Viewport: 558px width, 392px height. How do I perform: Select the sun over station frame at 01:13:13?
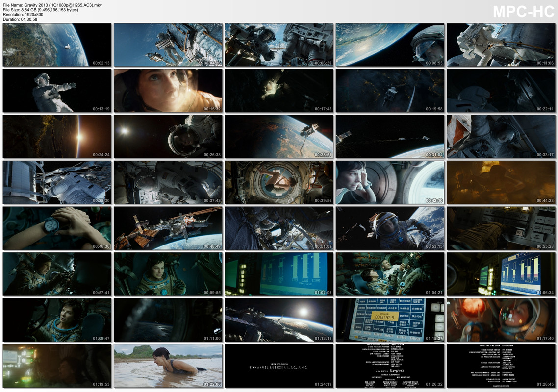(x=279, y=320)
